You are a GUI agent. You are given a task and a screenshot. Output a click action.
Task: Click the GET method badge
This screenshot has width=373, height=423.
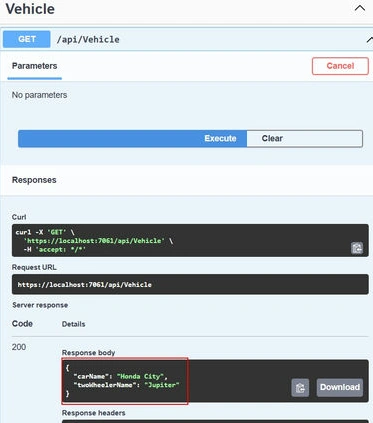point(27,39)
